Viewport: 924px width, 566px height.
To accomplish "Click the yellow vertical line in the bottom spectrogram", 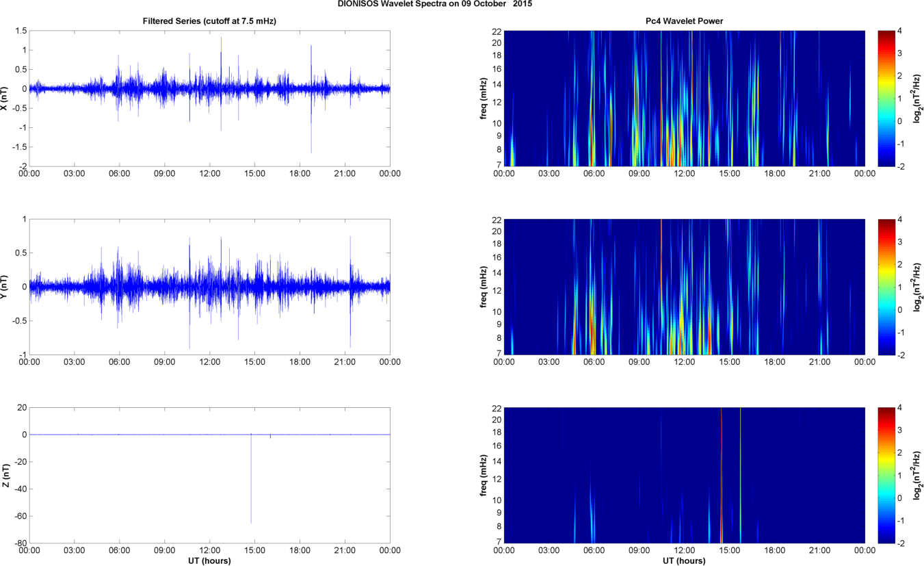I will point(740,475).
